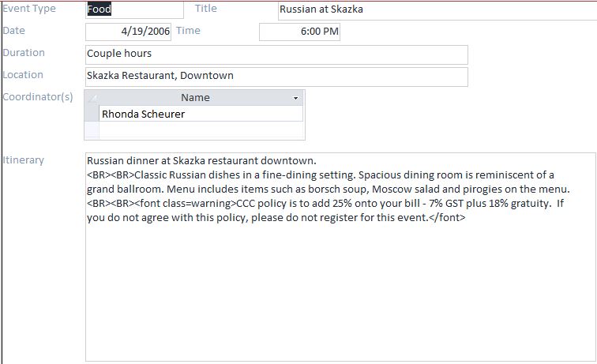Click the Event Type label

(x=28, y=9)
